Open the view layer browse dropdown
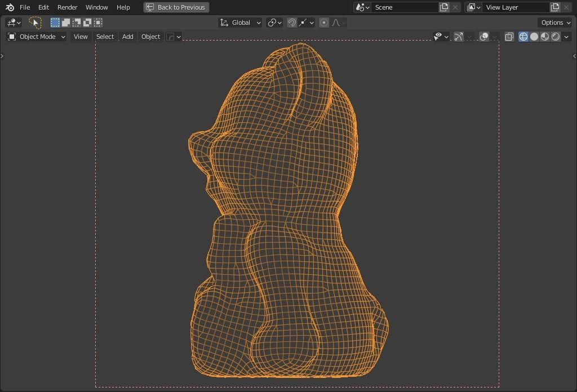 tap(473, 7)
